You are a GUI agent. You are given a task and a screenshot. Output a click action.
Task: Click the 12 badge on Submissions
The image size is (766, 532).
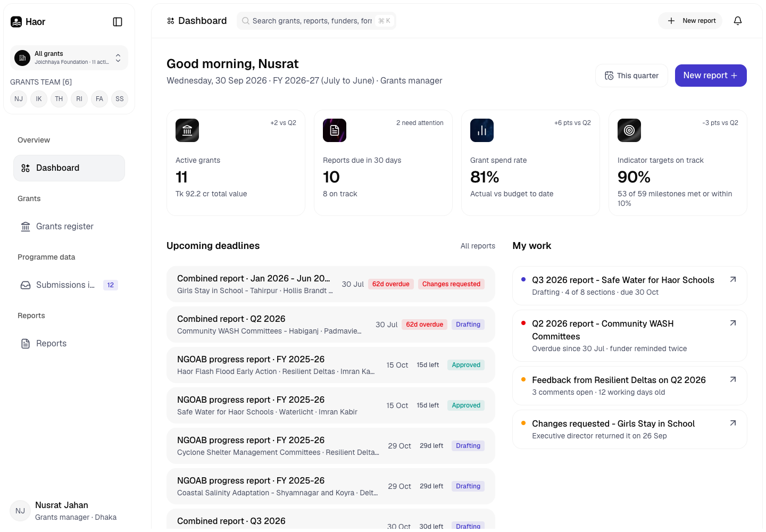coord(111,285)
